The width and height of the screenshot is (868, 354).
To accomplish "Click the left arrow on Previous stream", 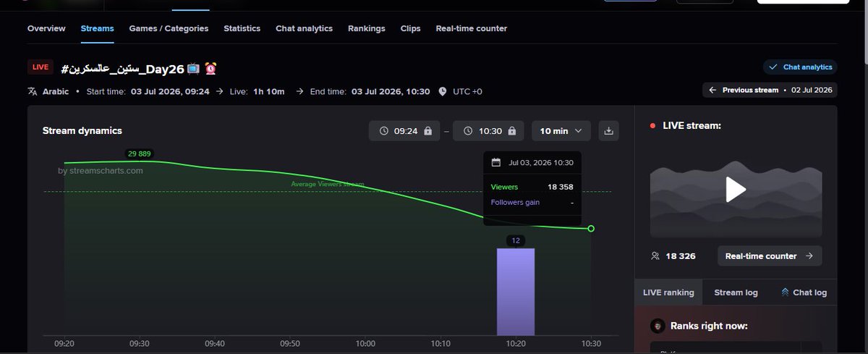I will coord(712,90).
